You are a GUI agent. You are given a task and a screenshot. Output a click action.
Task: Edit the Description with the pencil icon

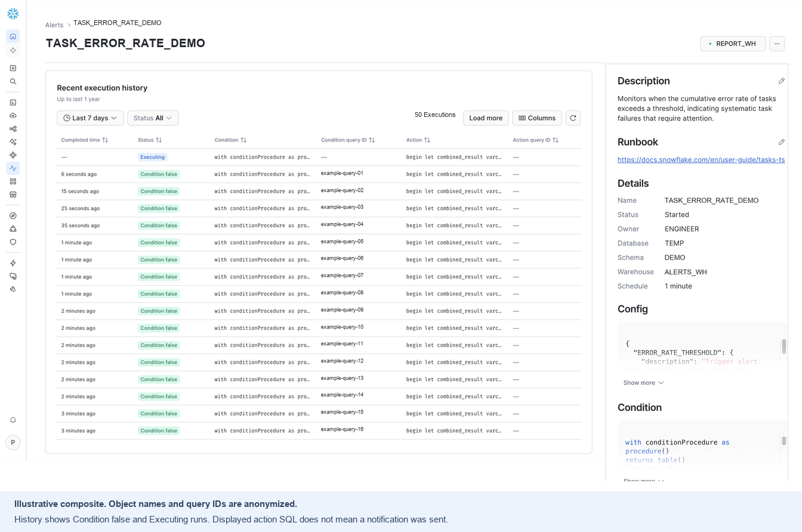point(782,81)
